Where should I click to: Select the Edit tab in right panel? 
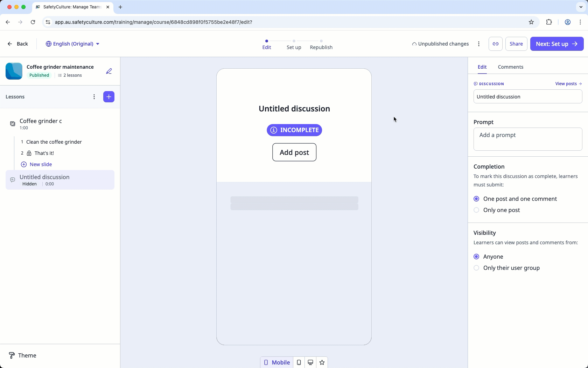coord(482,67)
